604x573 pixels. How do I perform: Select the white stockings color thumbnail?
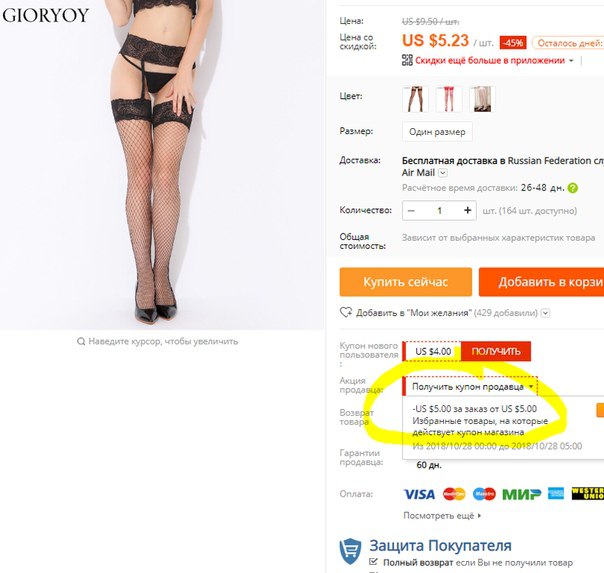482,99
